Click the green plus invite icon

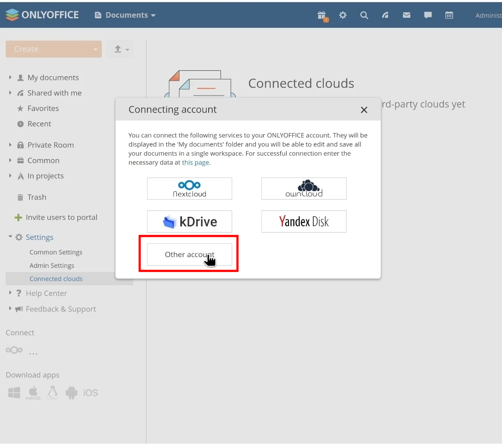pos(18,218)
